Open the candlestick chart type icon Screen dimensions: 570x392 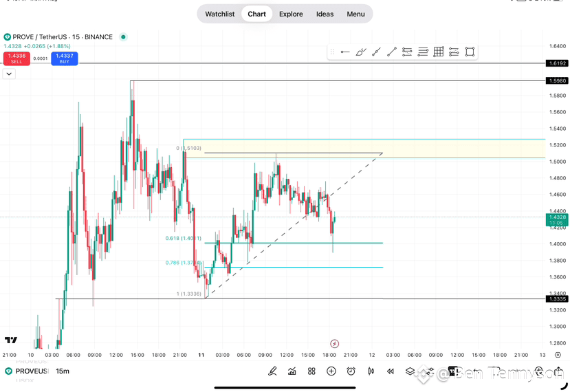[x=371, y=371]
